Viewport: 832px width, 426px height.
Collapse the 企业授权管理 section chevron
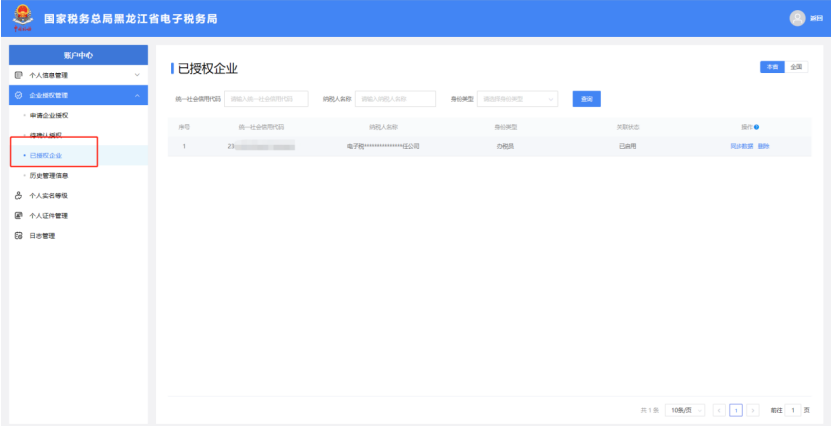coord(137,95)
